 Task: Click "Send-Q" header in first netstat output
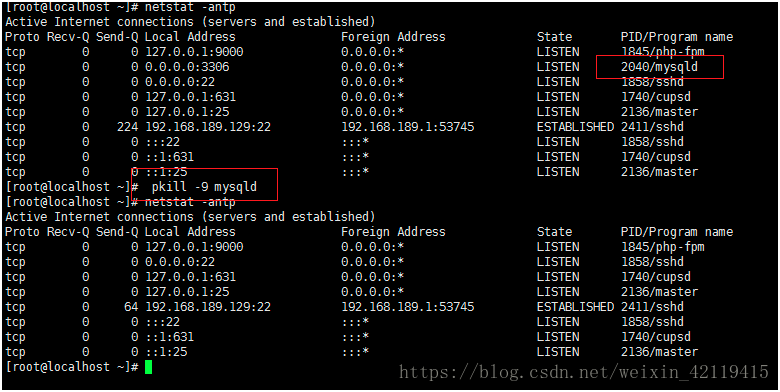(117, 37)
